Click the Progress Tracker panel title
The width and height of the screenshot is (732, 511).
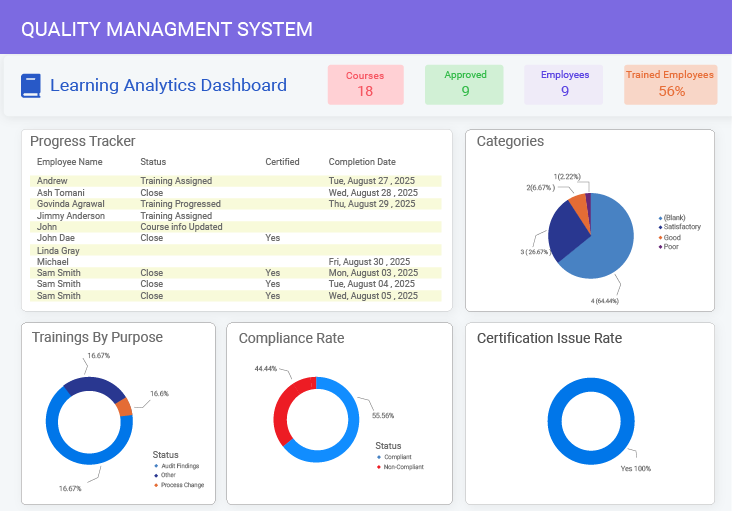tap(83, 141)
